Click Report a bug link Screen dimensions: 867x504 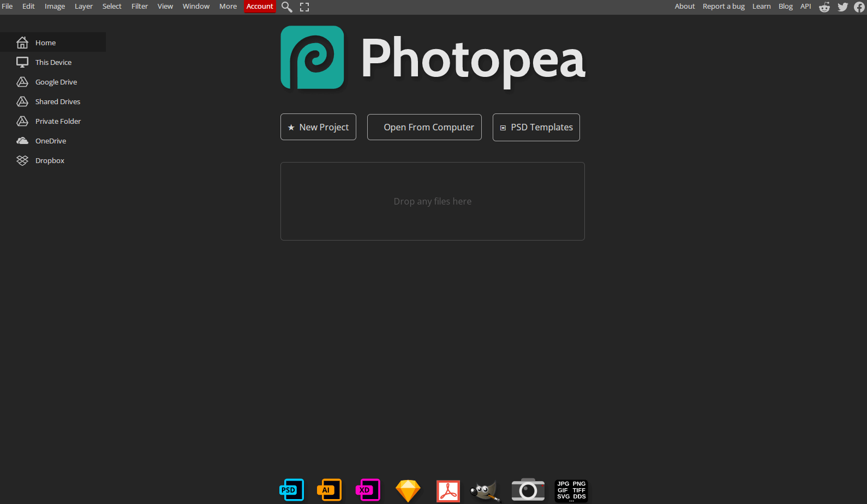coord(724,7)
